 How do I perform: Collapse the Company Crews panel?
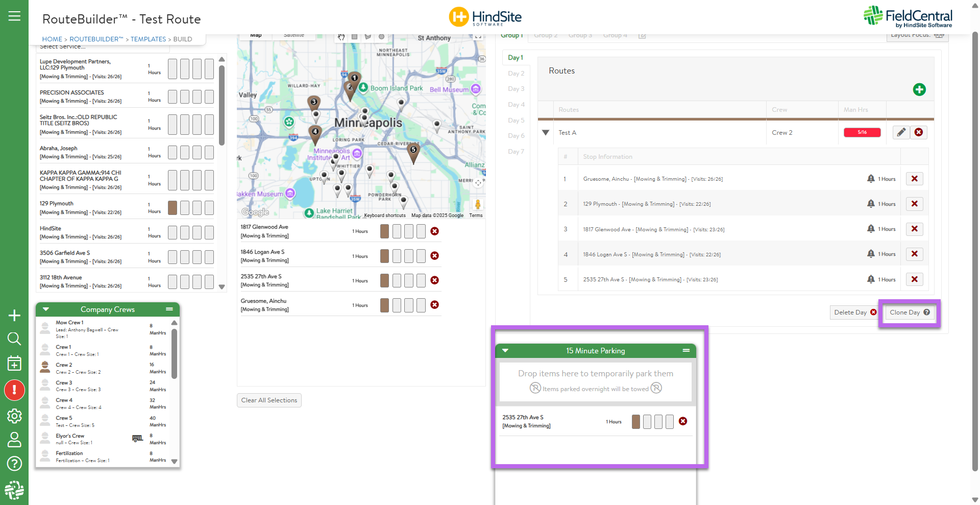tap(46, 309)
